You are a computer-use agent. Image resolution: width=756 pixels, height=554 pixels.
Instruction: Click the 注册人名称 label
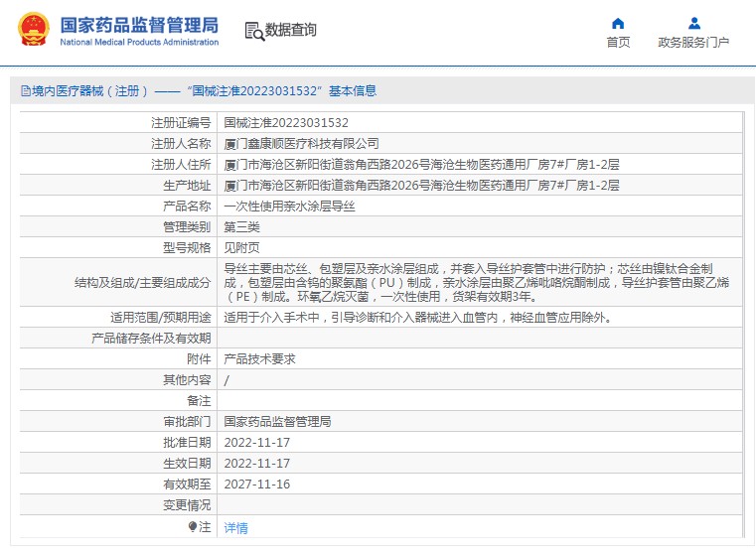pos(181,144)
